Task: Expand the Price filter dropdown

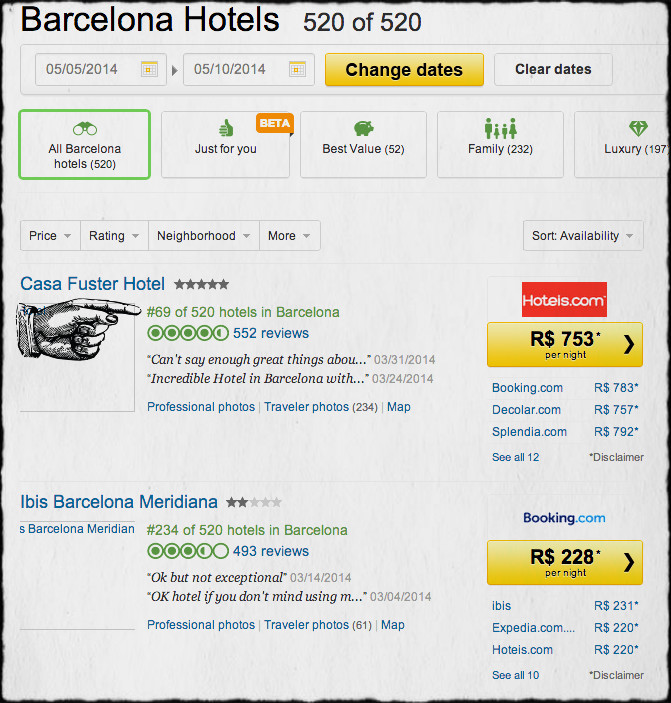Action: [x=50, y=236]
